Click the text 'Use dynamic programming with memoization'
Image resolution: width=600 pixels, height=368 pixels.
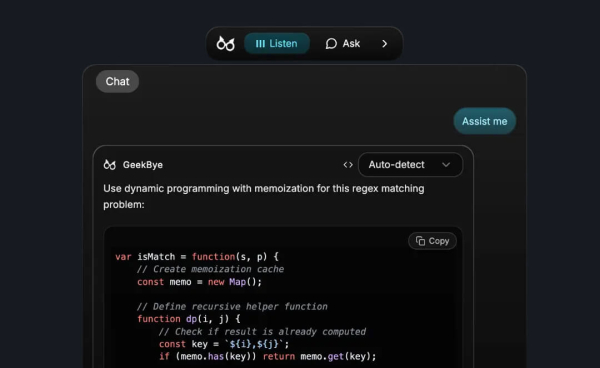click(209, 189)
